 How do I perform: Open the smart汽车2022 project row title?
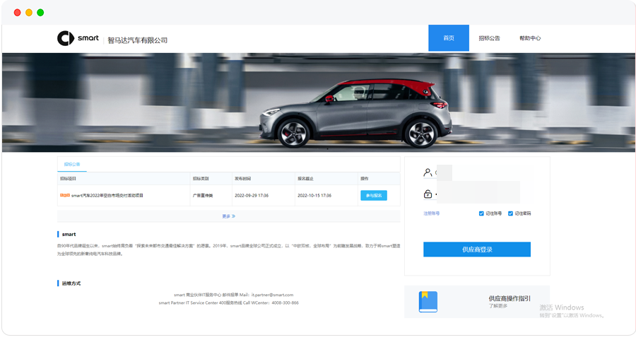(107, 196)
